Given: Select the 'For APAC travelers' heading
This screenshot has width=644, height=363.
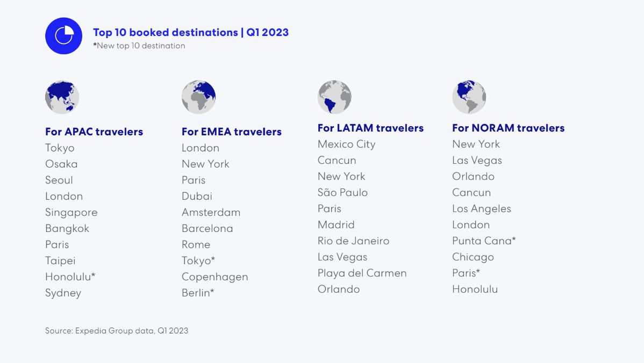Looking at the screenshot, I should pos(94,132).
